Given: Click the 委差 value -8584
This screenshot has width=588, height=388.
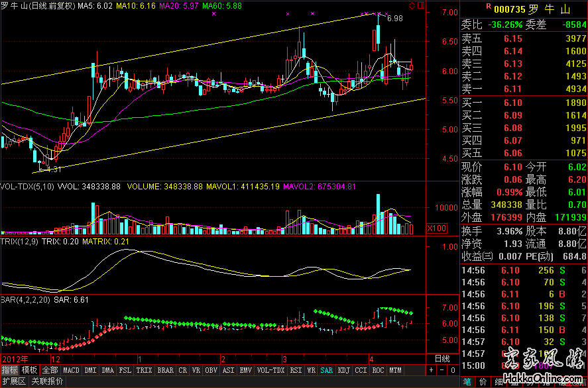Looking at the screenshot, I should (x=575, y=25).
